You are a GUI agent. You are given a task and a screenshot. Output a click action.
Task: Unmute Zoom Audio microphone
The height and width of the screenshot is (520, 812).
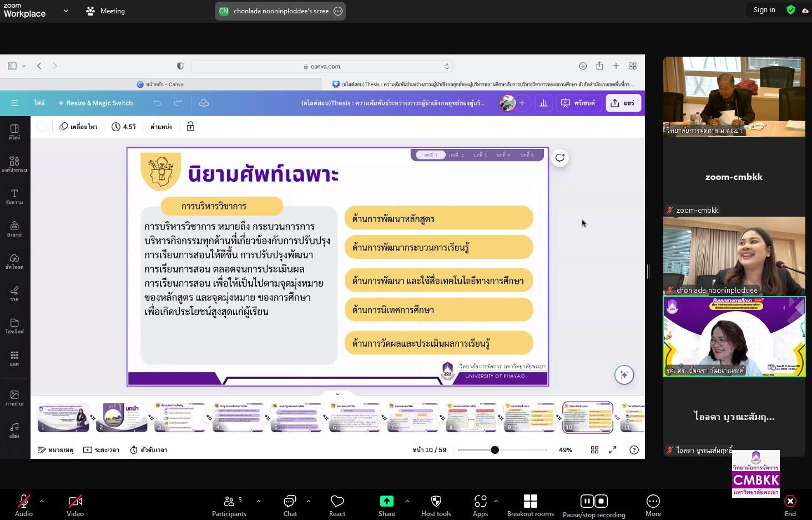click(23, 506)
